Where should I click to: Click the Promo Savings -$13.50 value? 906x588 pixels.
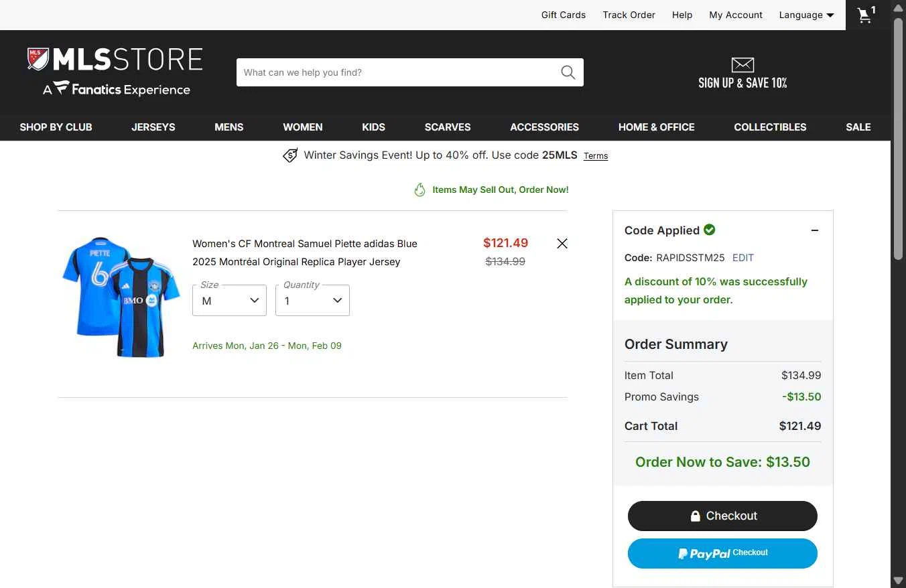coord(801,397)
